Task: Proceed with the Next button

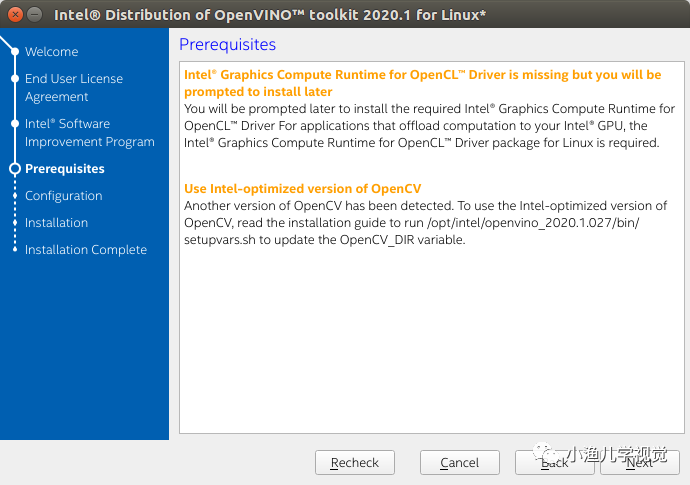Action: pos(639,462)
